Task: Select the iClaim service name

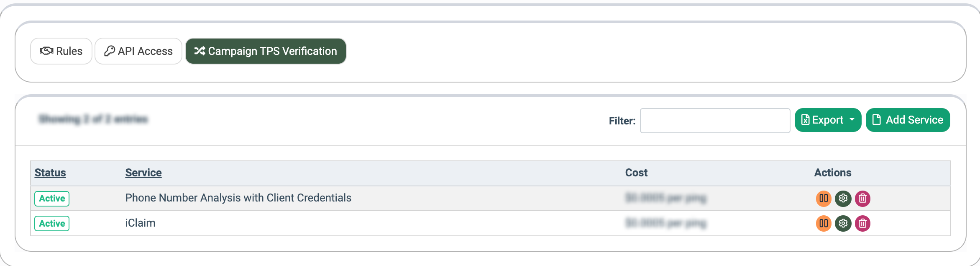Action: click(140, 223)
